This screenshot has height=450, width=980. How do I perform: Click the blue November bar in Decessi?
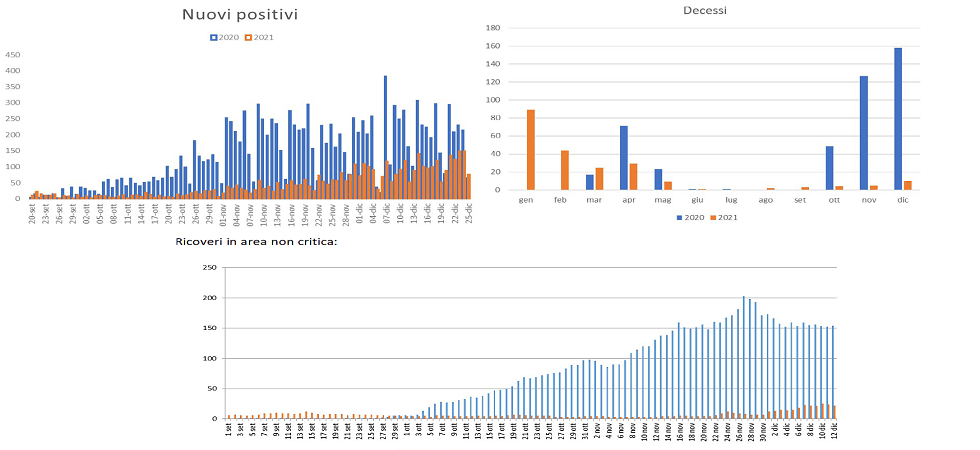pyautogui.click(x=863, y=133)
